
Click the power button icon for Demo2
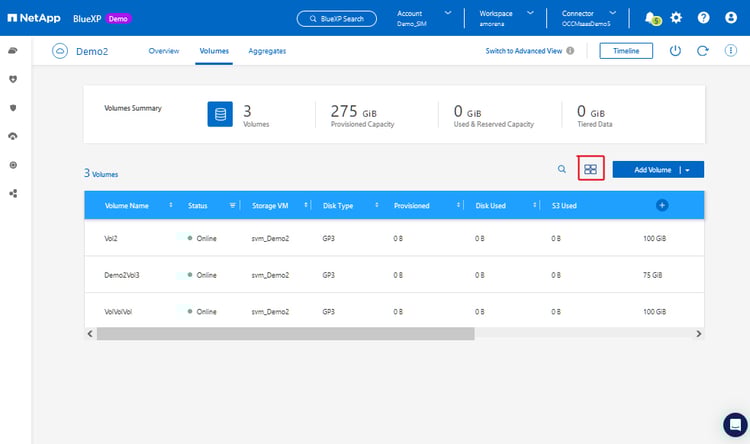675,51
